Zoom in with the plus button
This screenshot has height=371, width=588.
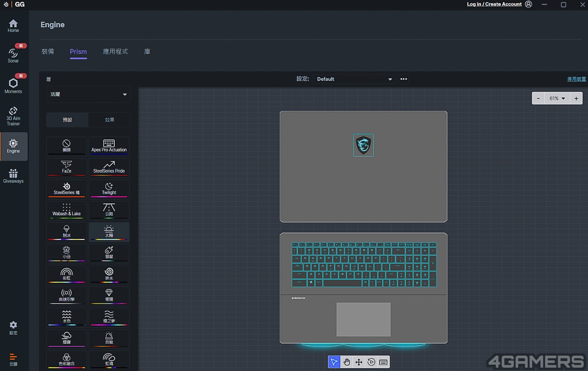click(576, 98)
